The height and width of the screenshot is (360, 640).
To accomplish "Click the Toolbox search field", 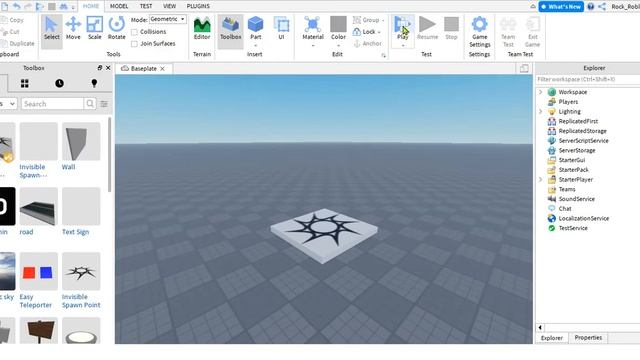I will [x=52, y=104].
